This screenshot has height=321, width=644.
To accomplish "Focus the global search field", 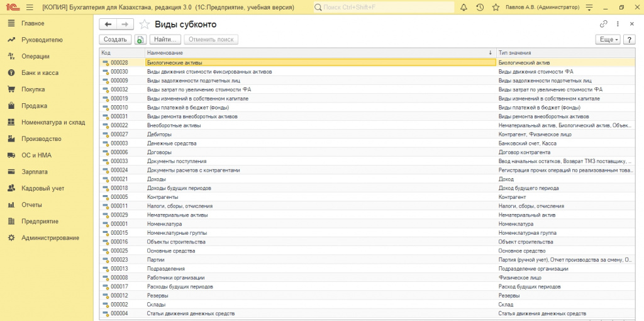I will point(384,8).
